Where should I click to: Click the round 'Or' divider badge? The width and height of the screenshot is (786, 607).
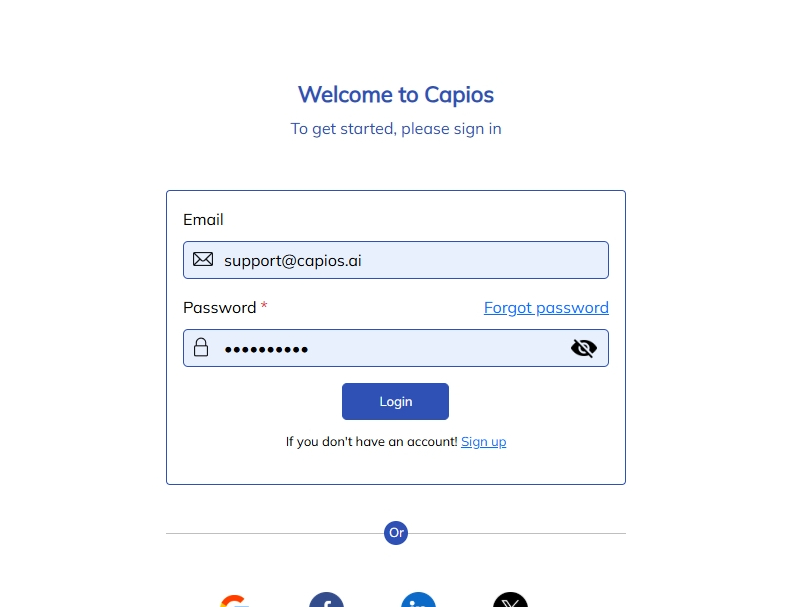396,533
